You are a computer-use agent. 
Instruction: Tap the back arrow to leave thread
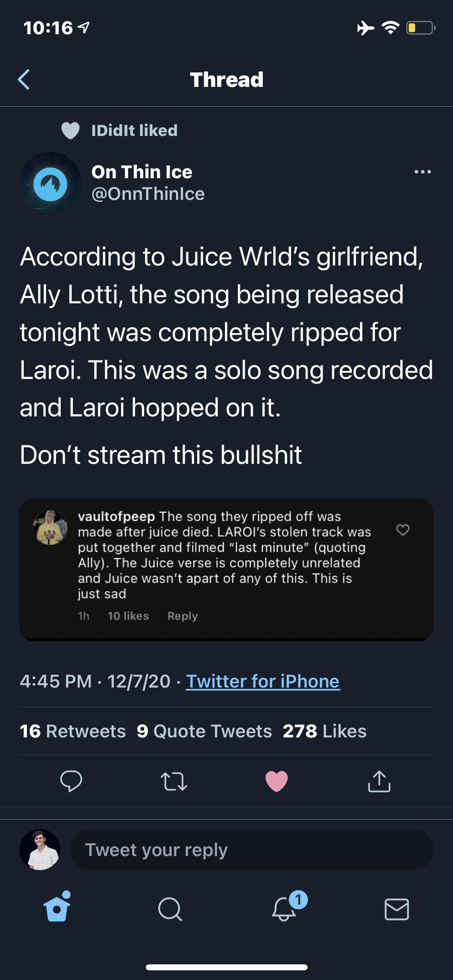pyautogui.click(x=24, y=79)
